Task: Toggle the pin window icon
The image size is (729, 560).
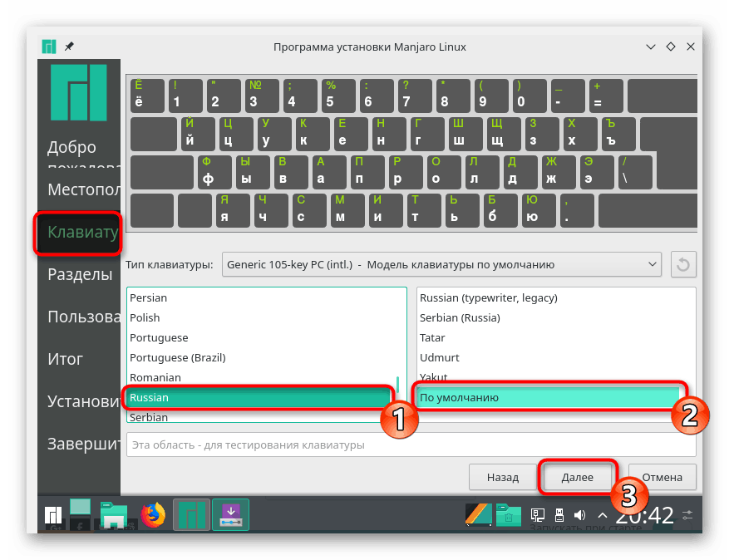Action: point(69,47)
